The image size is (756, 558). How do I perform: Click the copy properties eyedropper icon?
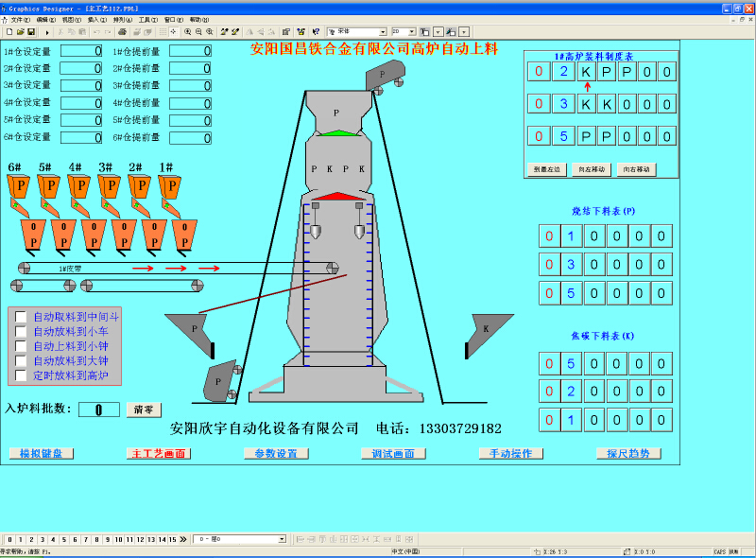pyautogui.click(x=224, y=32)
